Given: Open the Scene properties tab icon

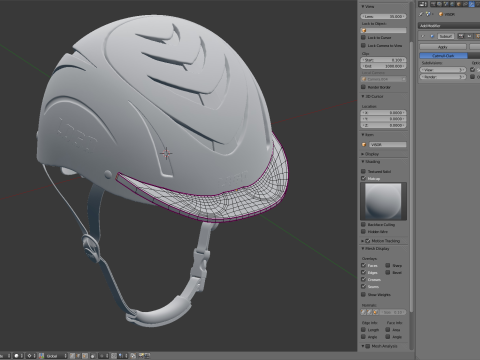Looking at the screenshot, I should (446, 4).
